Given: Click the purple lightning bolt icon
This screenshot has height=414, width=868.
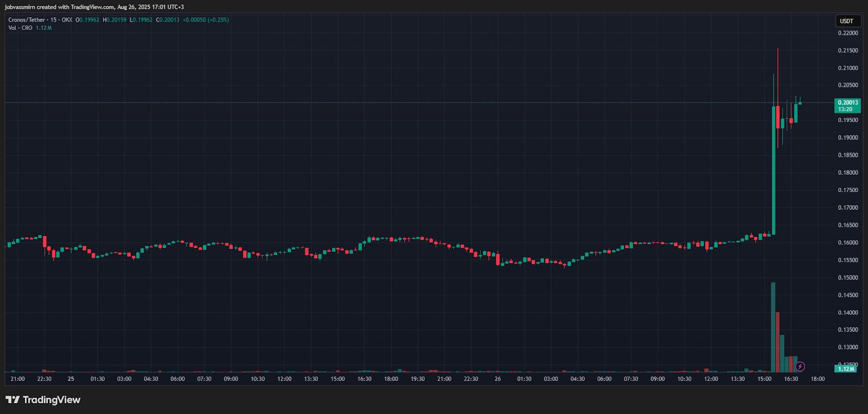Looking at the screenshot, I should (x=800, y=367).
